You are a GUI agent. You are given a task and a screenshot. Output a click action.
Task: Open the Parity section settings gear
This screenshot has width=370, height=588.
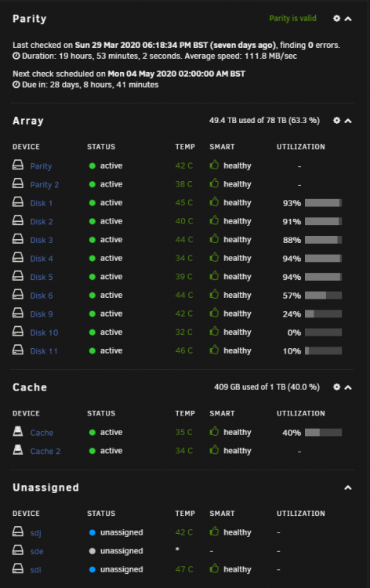(x=336, y=18)
